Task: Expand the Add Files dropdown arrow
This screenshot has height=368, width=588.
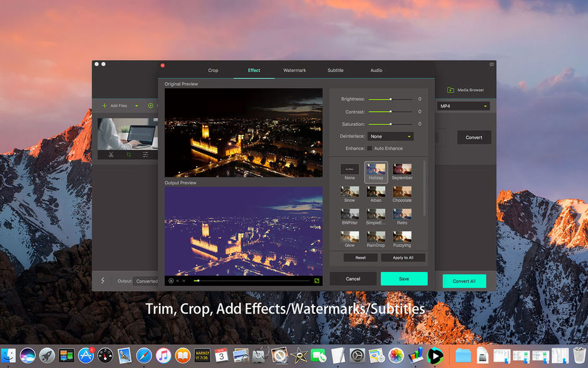Action: pyautogui.click(x=137, y=105)
